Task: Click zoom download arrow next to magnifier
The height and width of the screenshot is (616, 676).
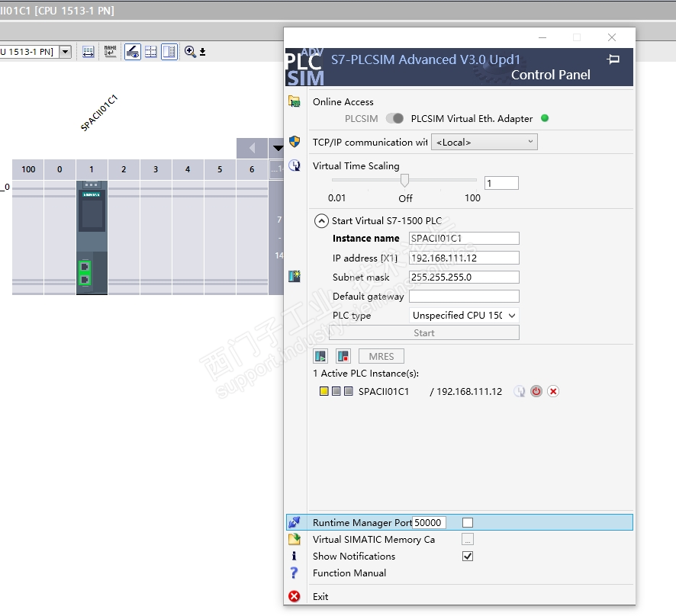Action: point(203,52)
